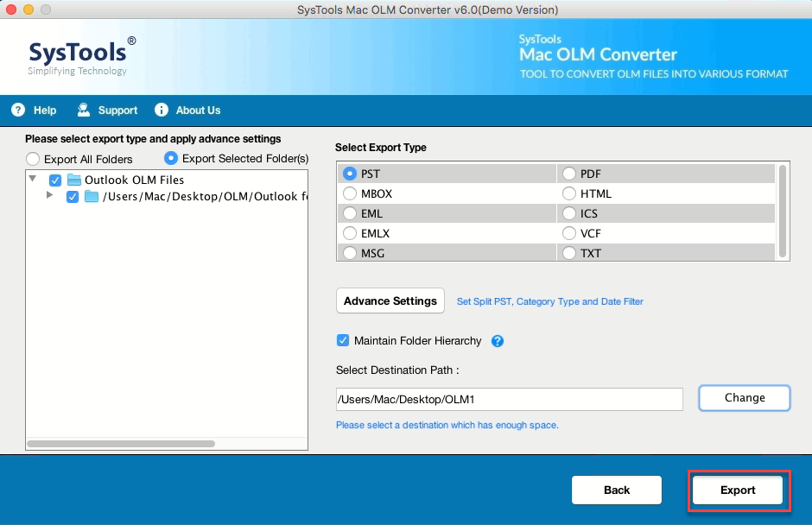The image size is (812, 525).
Task: Choose MBOX export format
Action: pos(350,193)
